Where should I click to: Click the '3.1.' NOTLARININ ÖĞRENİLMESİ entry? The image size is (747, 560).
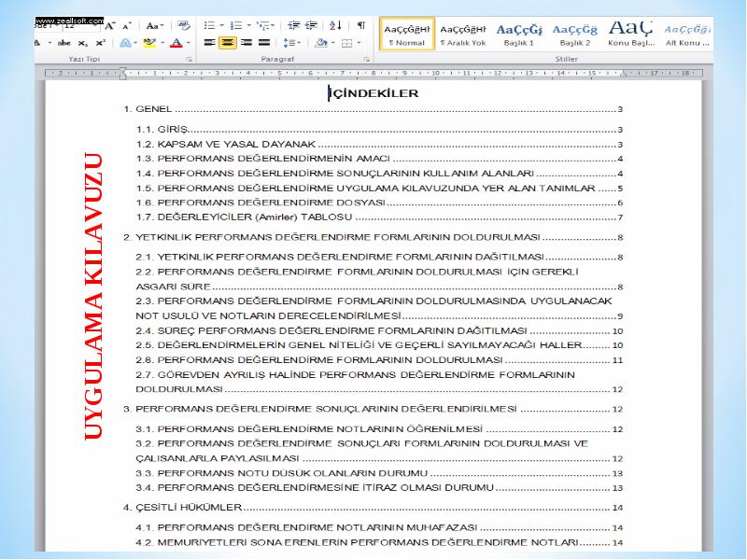click(x=380, y=429)
